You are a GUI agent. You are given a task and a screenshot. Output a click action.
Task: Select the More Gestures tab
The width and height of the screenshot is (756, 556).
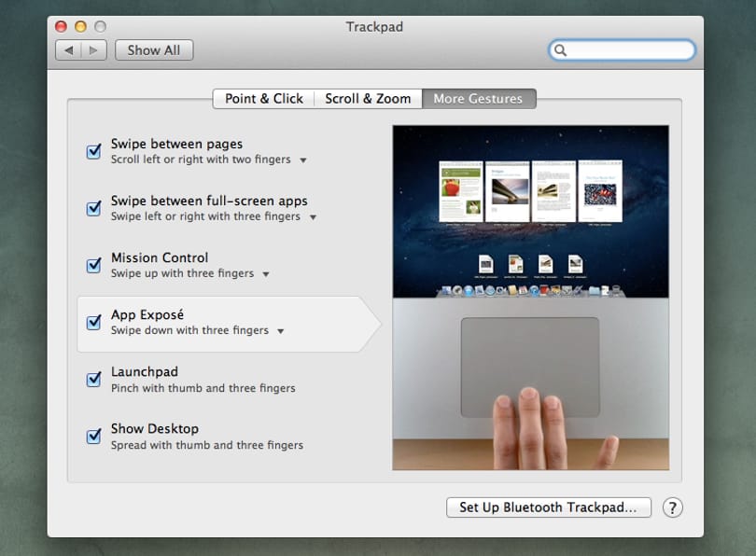click(x=478, y=99)
